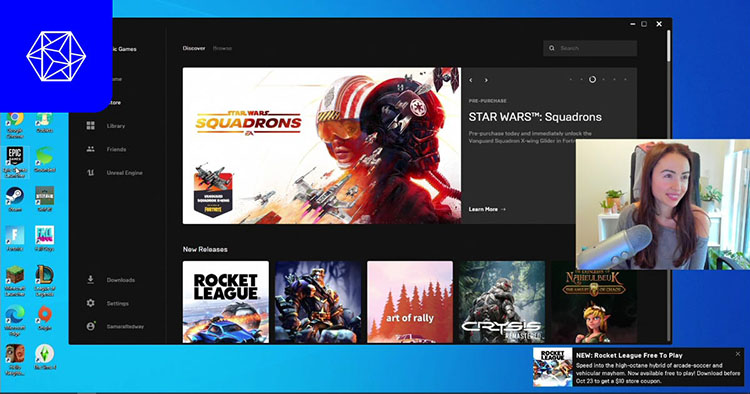Open the Steam desktop shortcut

[15, 200]
